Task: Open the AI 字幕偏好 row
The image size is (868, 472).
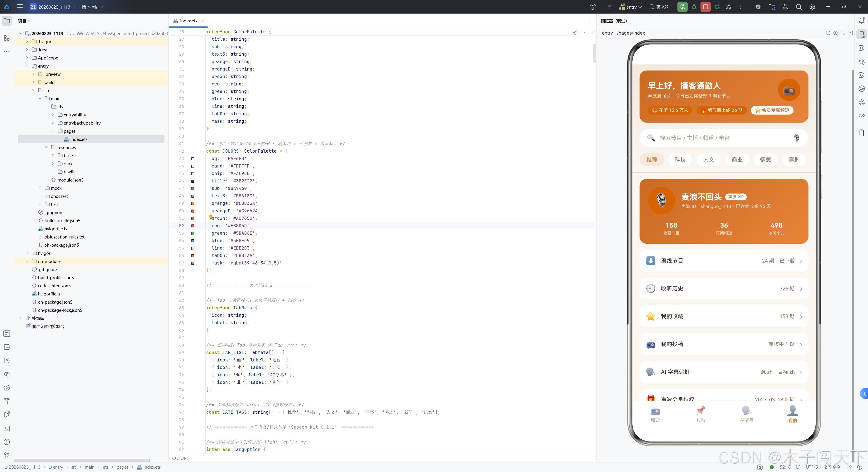Action: tap(724, 372)
